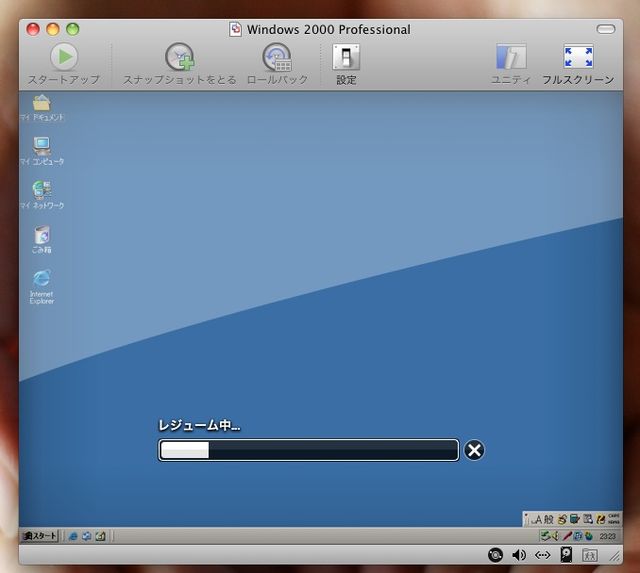Viewport: 640px width, 573px height.
Task: Select the マイ ドキュメント desktop icon
Action: click(42, 108)
